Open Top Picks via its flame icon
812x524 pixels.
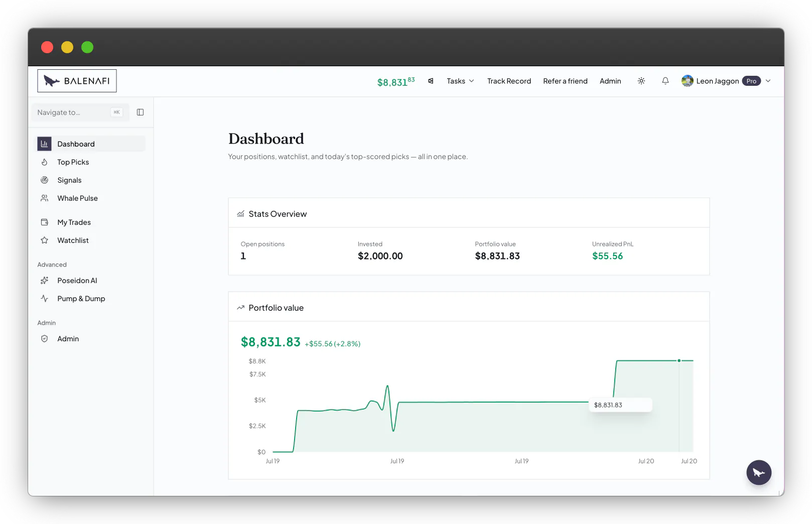coord(45,162)
